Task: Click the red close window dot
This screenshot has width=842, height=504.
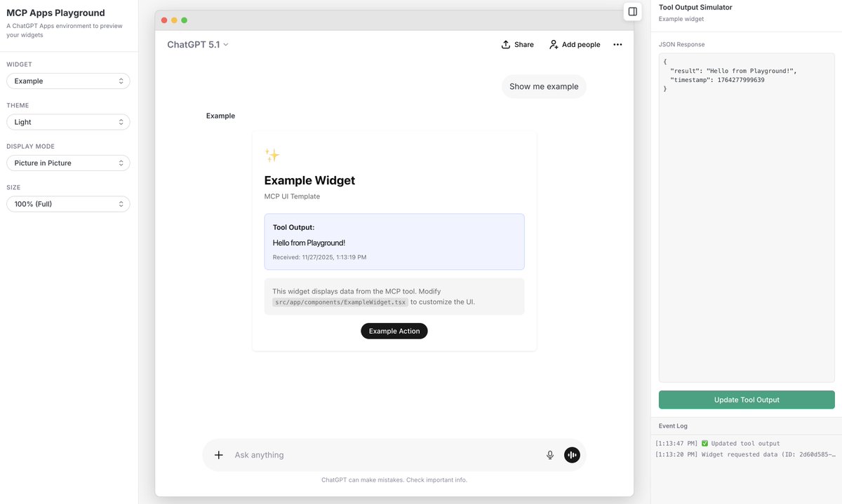Action: pos(164,20)
